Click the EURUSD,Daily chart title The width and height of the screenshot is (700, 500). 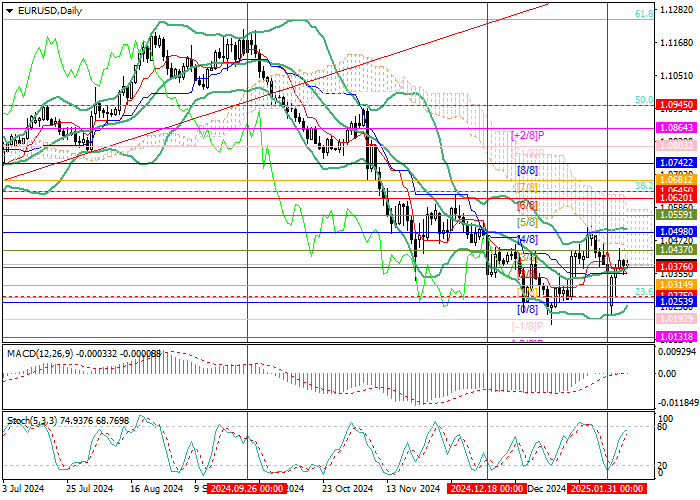click(50, 10)
